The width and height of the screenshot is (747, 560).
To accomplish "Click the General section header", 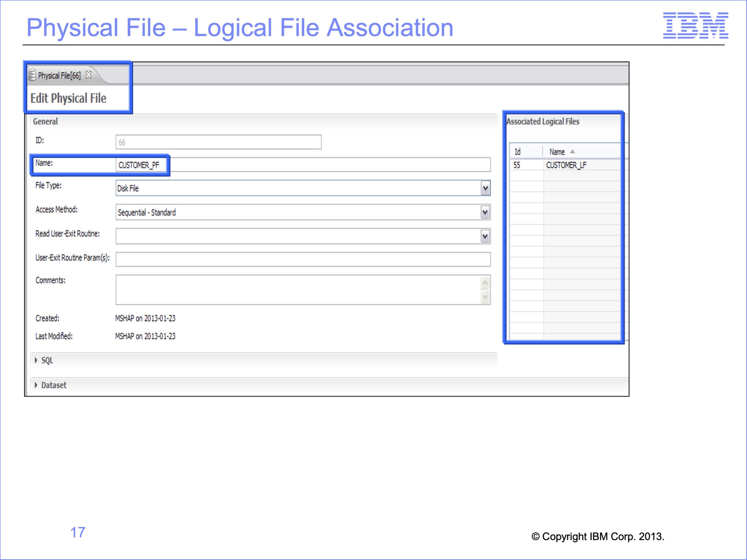I will tap(46, 122).
